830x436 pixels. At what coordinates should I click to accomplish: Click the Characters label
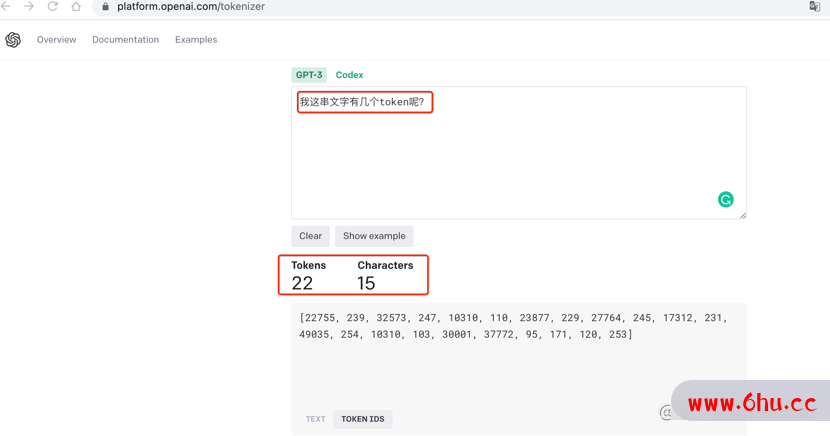click(385, 265)
